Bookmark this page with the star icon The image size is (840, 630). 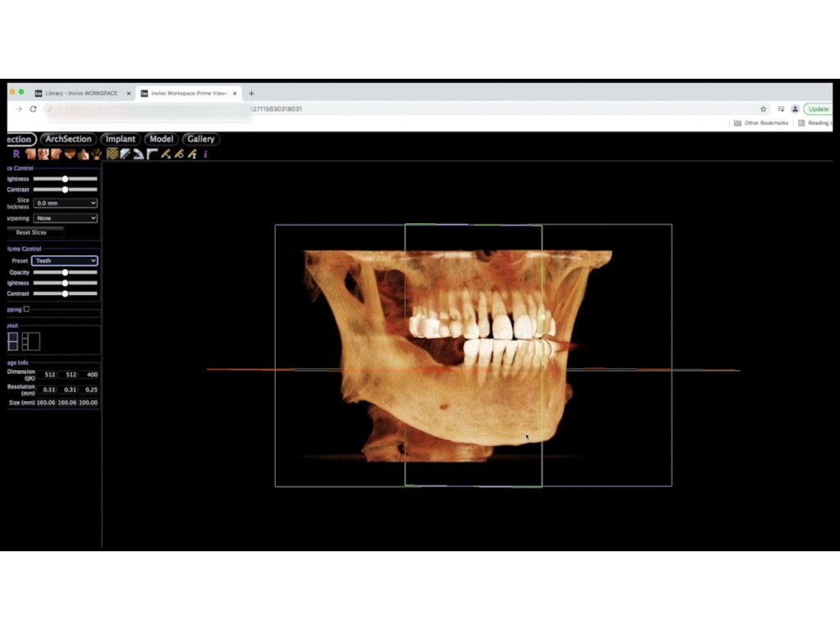click(x=763, y=109)
